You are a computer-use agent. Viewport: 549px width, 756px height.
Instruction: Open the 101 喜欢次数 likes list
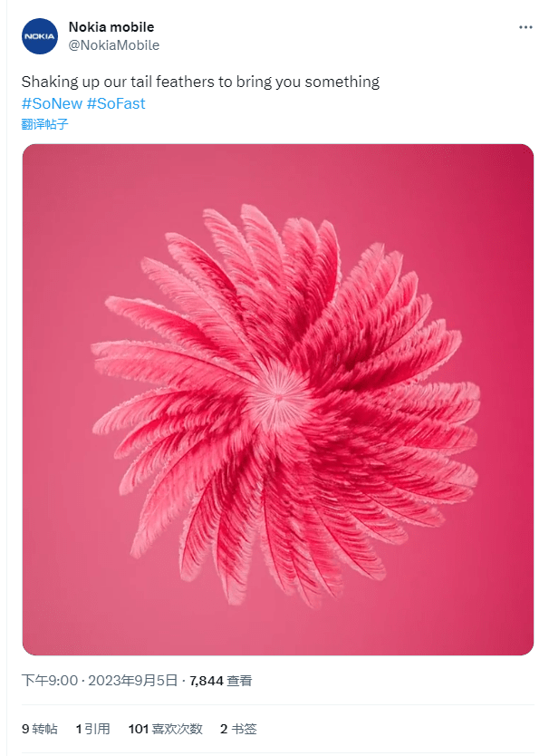[165, 729]
